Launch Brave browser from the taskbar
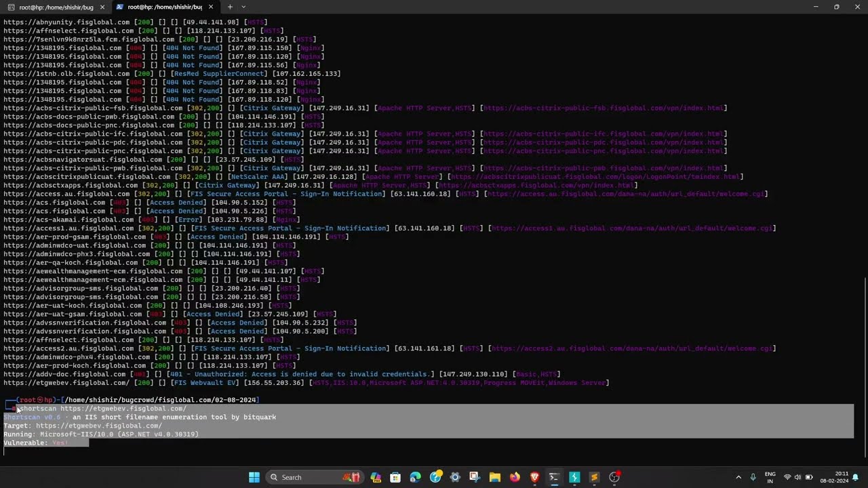 point(534,477)
